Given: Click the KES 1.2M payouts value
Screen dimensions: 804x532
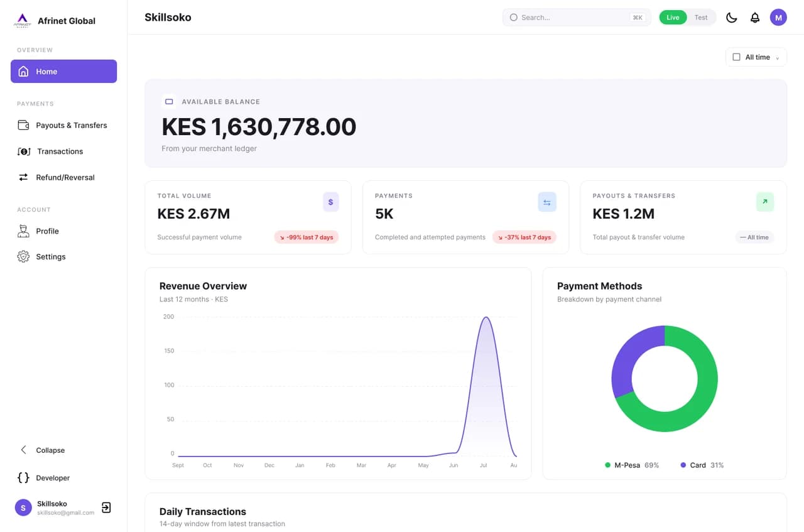Looking at the screenshot, I should pyautogui.click(x=624, y=214).
